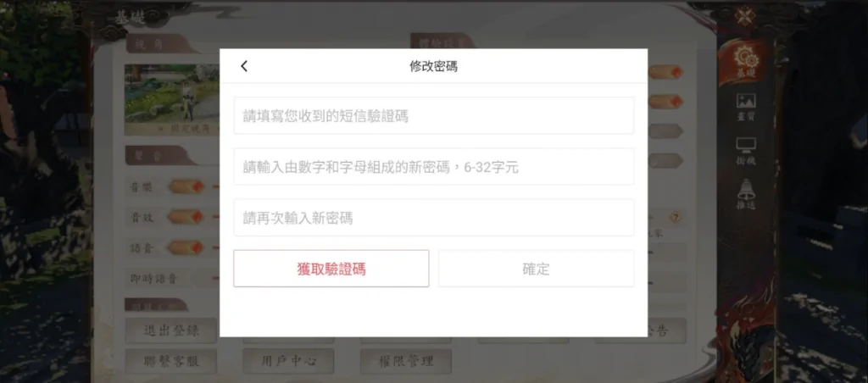Open the 掛機 monitor icon tab
Image resolution: width=868 pixels, height=383 pixels.
coord(746,152)
